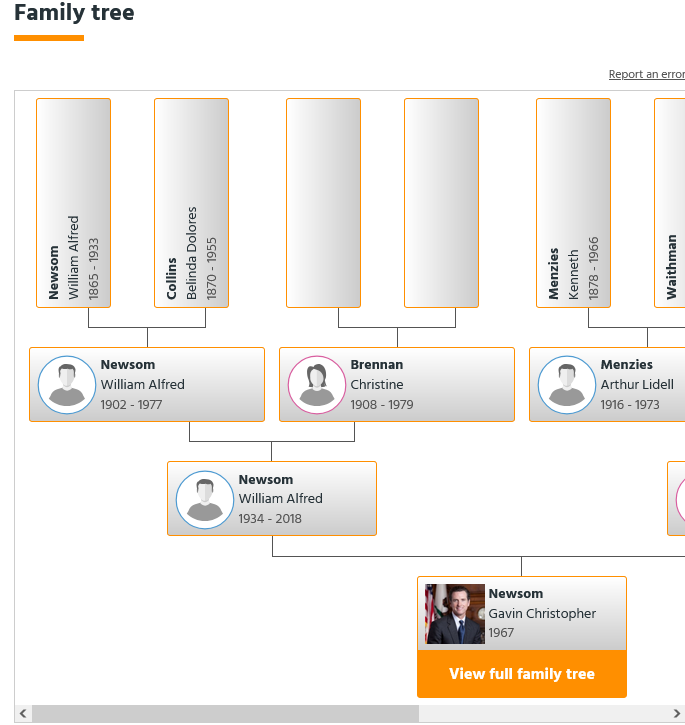The image size is (685, 725).
Task: Click scroll left arrow on horizontal scrollbar
Action: [23, 714]
